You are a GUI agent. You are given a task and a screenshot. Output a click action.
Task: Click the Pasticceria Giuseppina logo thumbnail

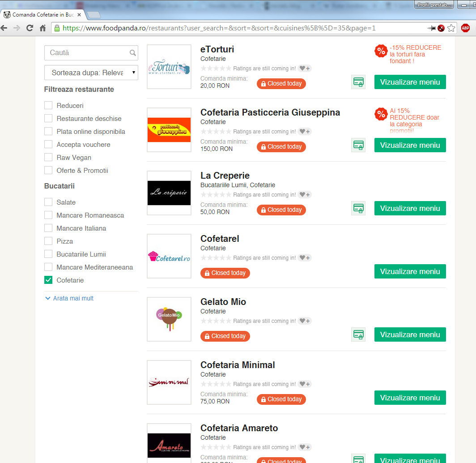pyautogui.click(x=169, y=130)
